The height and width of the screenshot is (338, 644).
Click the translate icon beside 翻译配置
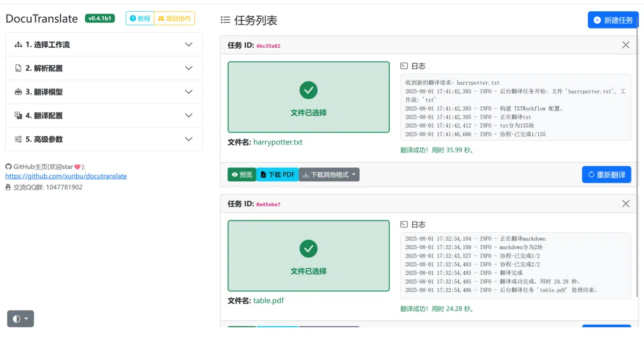point(18,115)
